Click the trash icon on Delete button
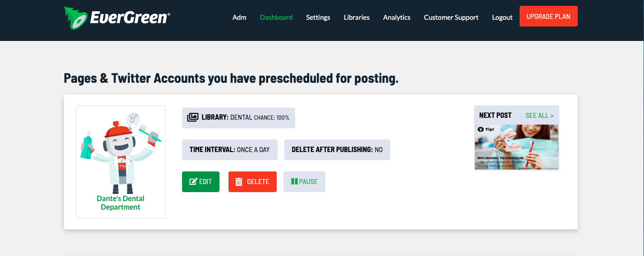Viewport: 644px width, 256px height. coord(239,182)
